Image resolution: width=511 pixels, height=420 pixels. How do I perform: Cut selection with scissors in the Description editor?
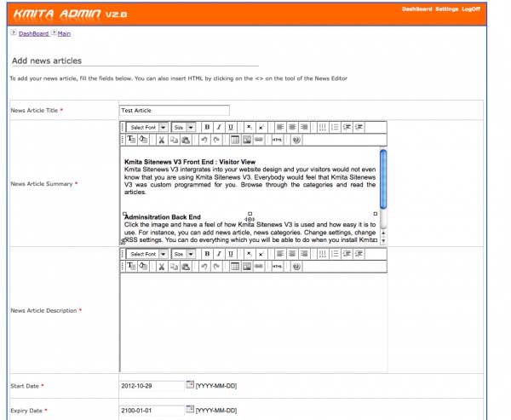161,266
